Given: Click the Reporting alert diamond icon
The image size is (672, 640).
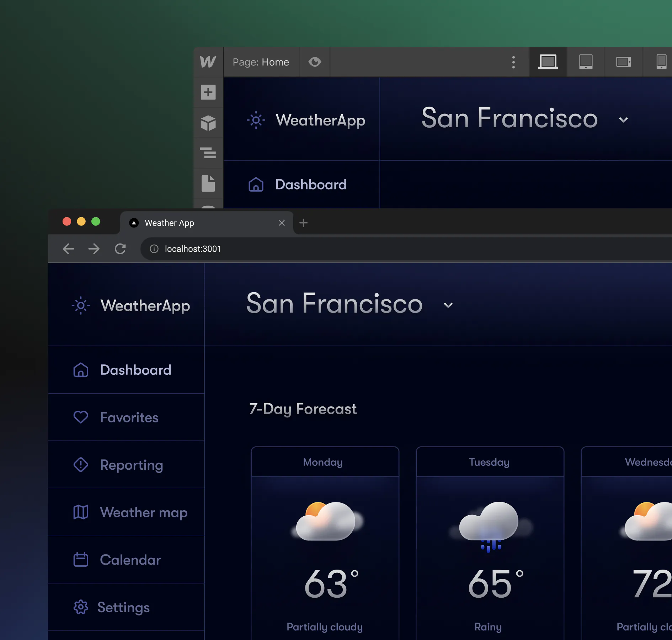Looking at the screenshot, I should click(x=81, y=465).
